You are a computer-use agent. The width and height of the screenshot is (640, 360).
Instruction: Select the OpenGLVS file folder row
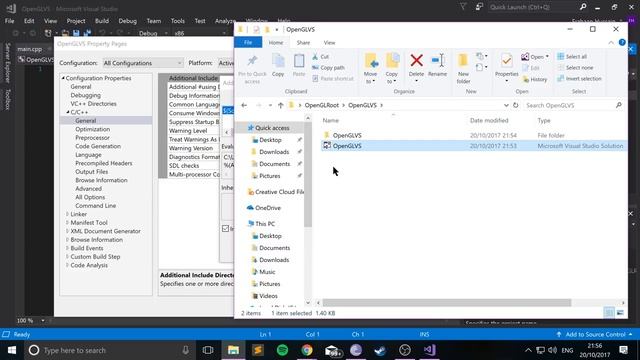tap(473, 135)
